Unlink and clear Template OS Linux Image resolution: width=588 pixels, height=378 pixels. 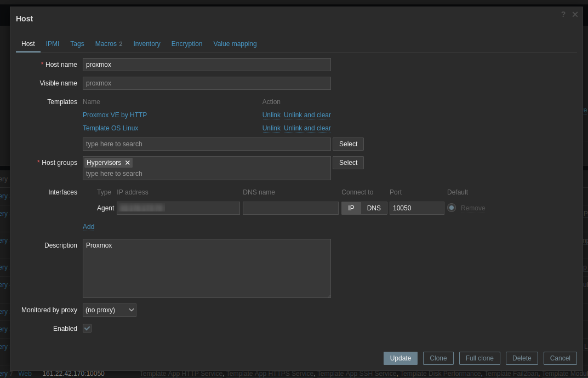(307, 128)
